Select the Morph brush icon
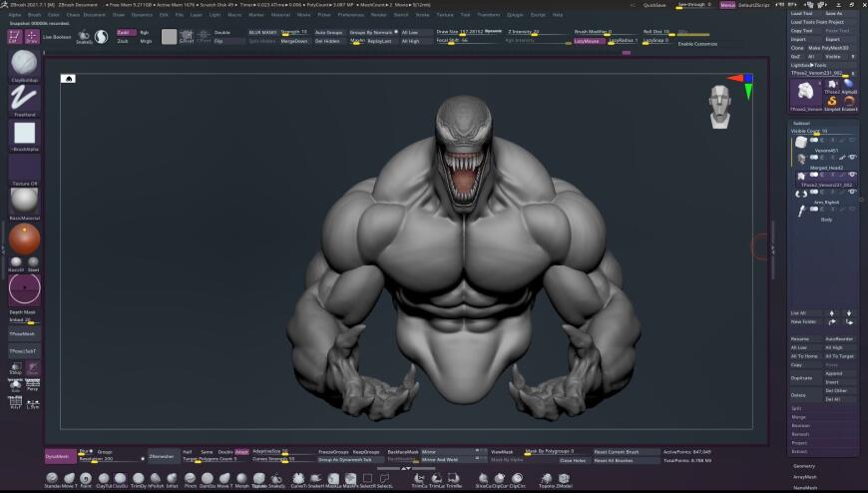This screenshot has height=493, width=868. pyautogui.click(x=241, y=478)
